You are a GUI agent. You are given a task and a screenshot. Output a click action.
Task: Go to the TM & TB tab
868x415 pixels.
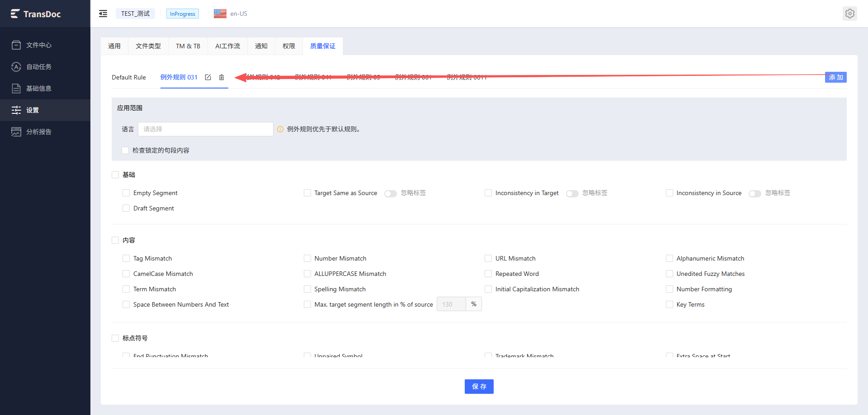click(x=188, y=46)
